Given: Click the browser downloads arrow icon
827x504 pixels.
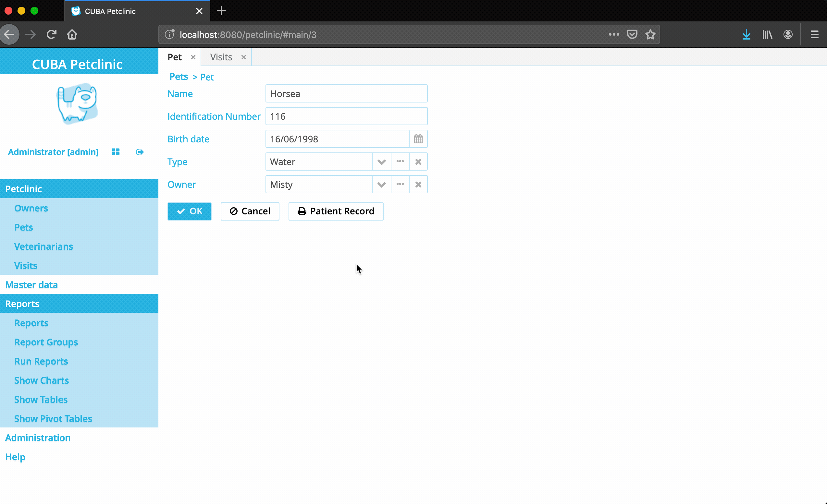Looking at the screenshot, I should coord(746,34).
